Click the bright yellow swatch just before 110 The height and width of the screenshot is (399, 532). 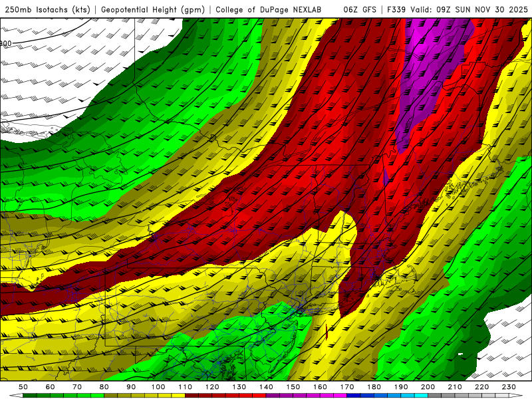coord(178,396)
